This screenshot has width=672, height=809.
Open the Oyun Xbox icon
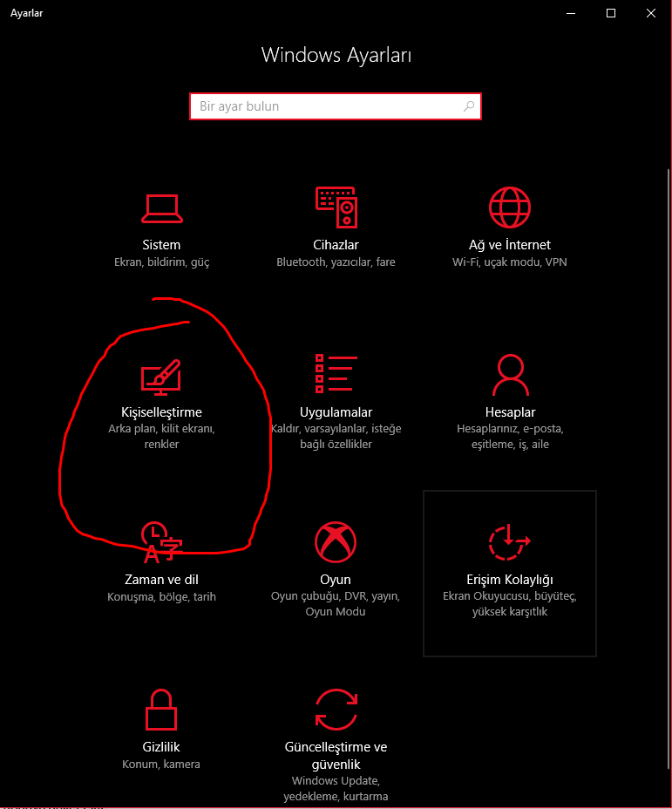coord(336,541)
